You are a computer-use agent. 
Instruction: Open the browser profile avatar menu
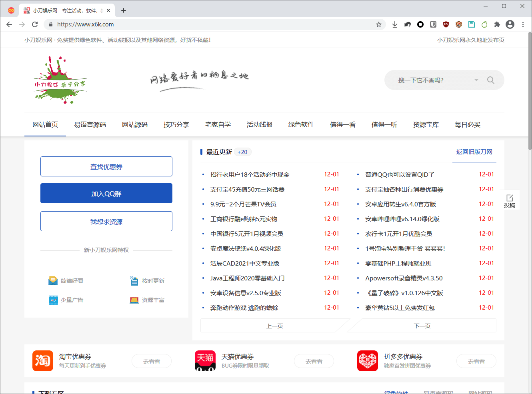[x=510, y=24]
